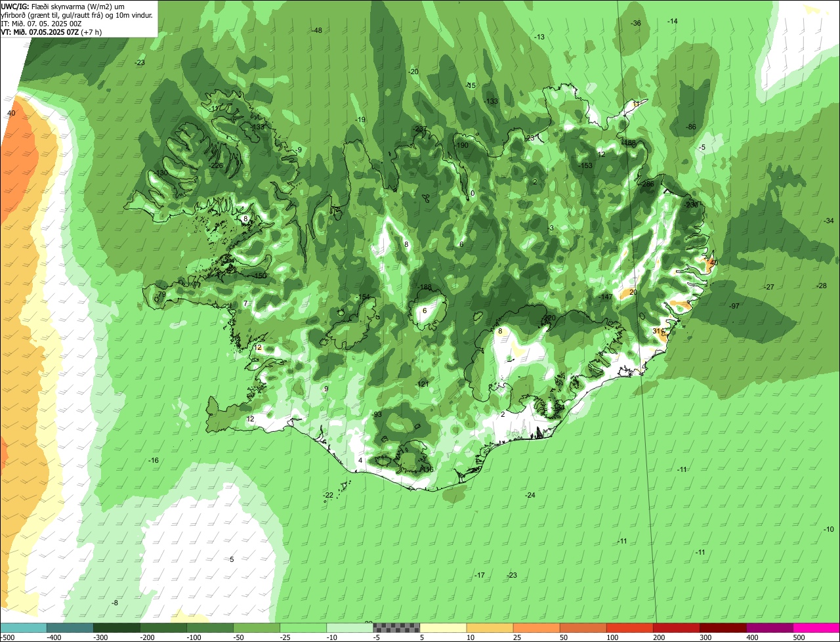Image resolution: width=840 pixels, height=642 pixels.
Task: Click the '-48' flux value on the map
Action: (x=317, y=30)
